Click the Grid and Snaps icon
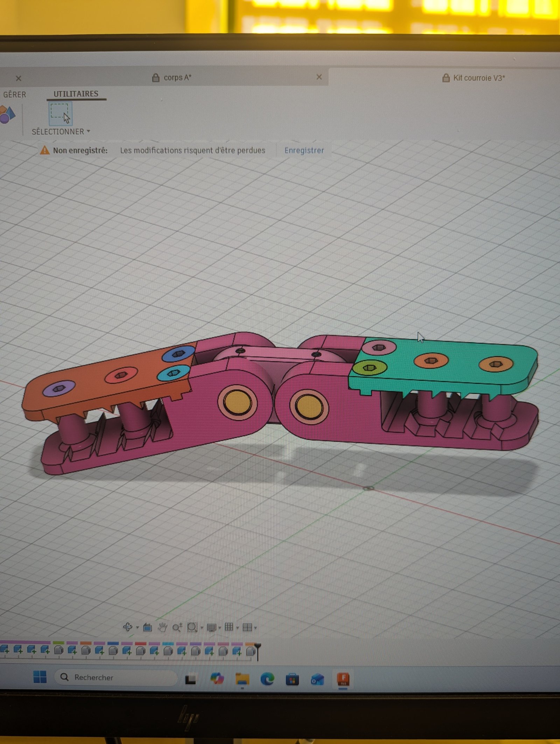 click(x=229, y=627)
